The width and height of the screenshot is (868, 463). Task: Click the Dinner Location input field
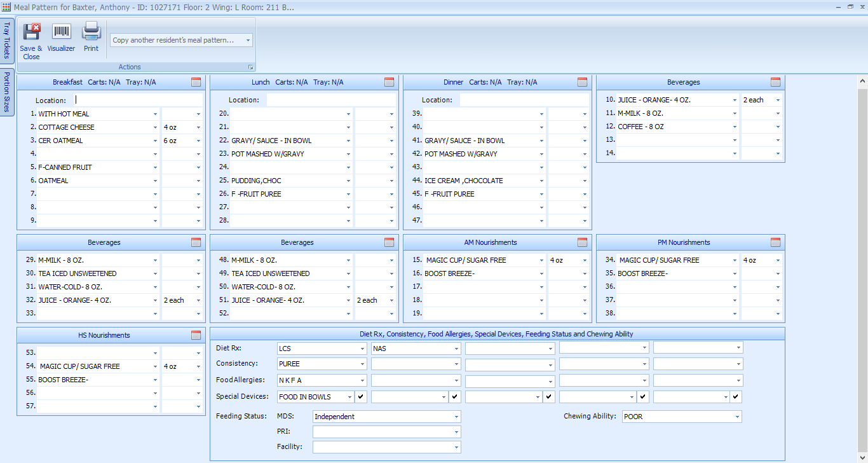[x=525, y=100]
